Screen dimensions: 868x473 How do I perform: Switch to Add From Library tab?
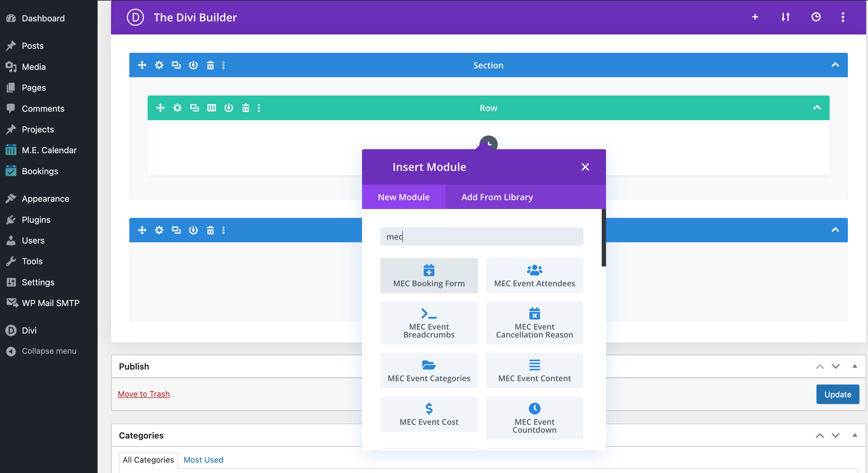497,197
